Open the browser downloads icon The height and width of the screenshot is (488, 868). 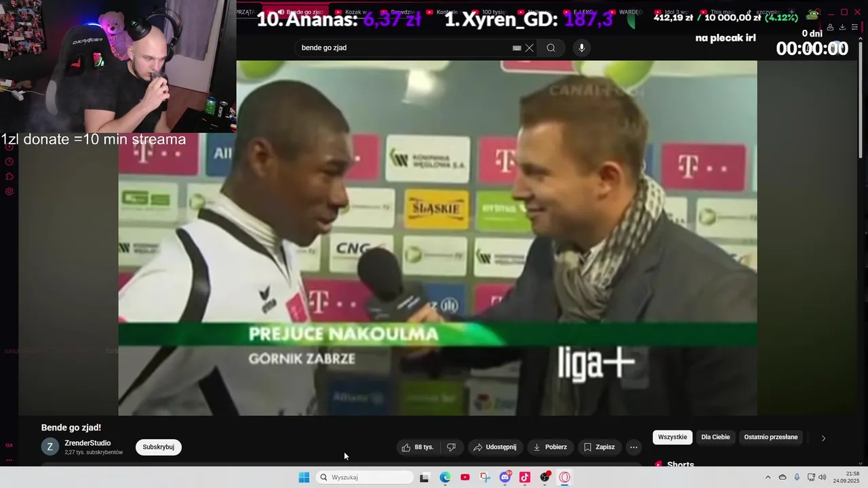[x=842, y=27]
